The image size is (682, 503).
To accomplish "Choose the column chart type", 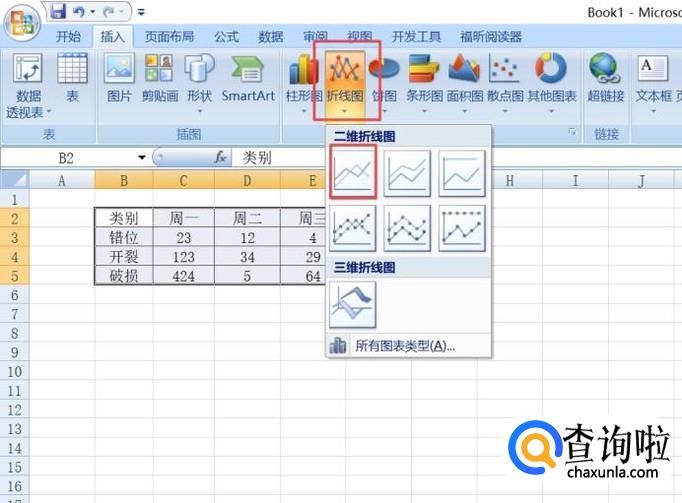I will (x=302, y=80).
